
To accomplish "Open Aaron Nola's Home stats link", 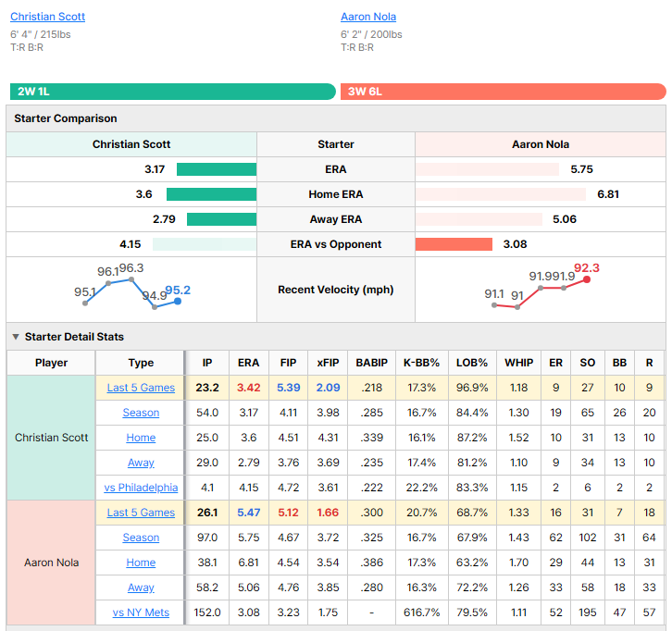I will click(141, 563).
